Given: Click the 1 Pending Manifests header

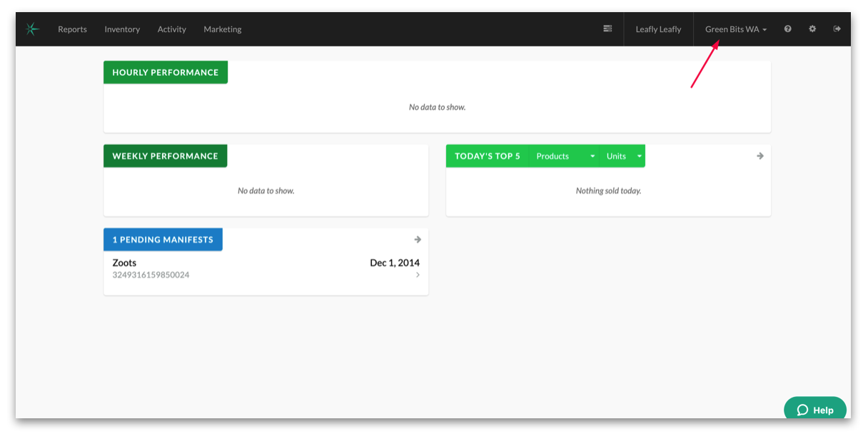Looking at the screenshot, I should point(163,239).
